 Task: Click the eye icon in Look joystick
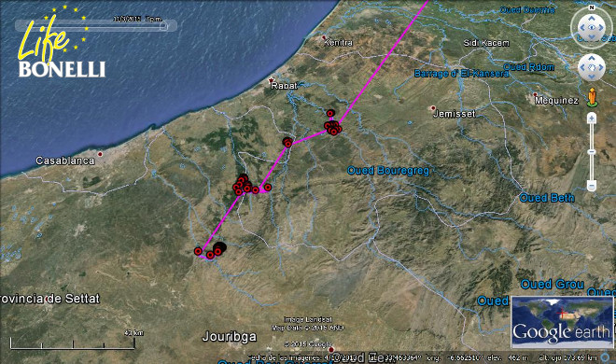pyautogui.click(x=592, y=27)
